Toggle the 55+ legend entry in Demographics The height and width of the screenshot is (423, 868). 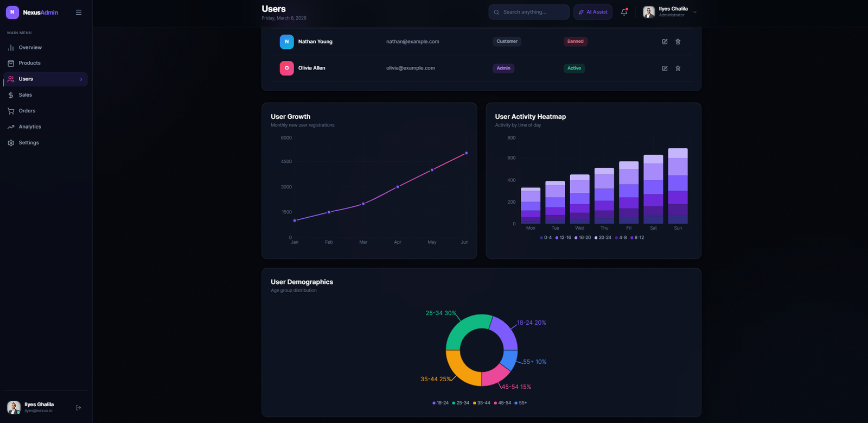coord(521,403)
